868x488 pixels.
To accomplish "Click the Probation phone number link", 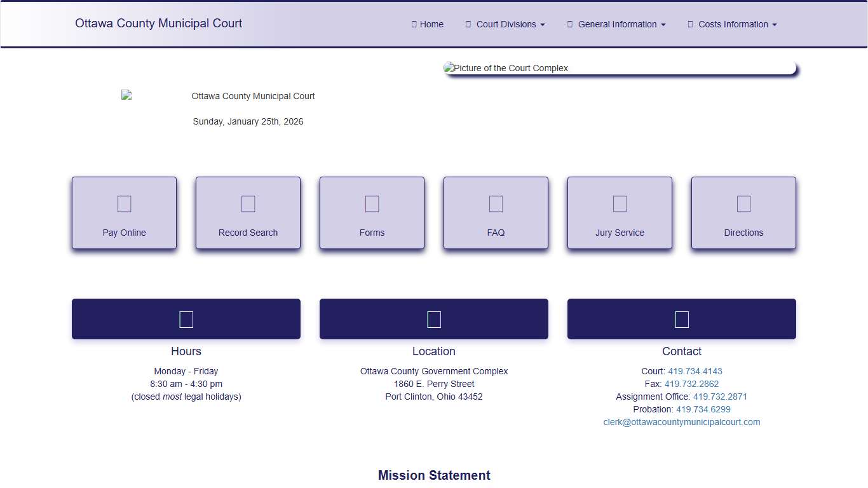I will click(703, 409).
